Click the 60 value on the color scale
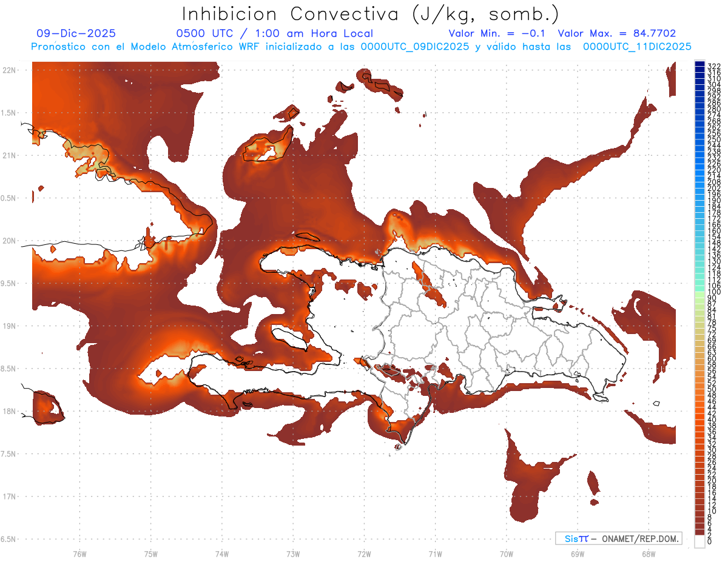 click(x=712, y=359)
